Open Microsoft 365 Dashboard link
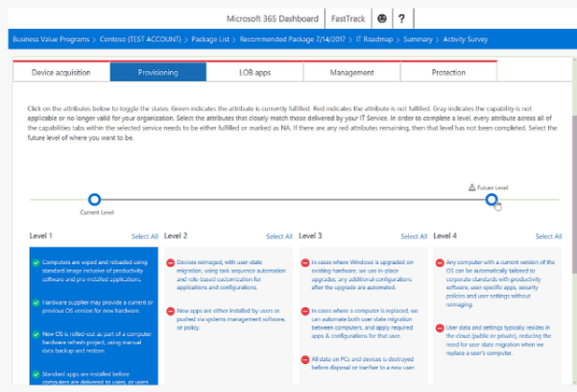 273,19
